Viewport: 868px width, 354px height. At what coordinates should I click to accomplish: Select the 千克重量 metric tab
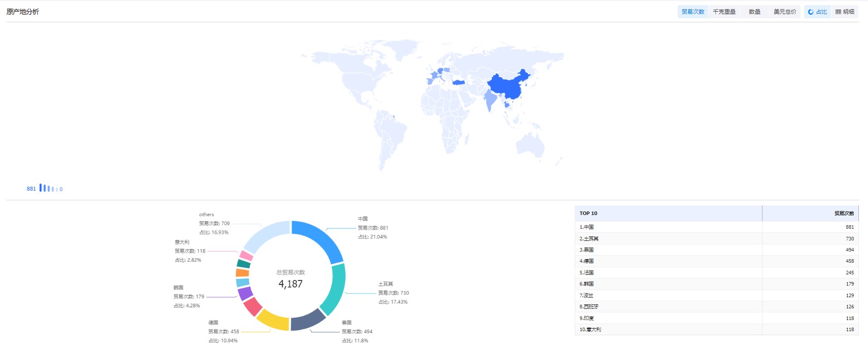[x=724, y=12]
